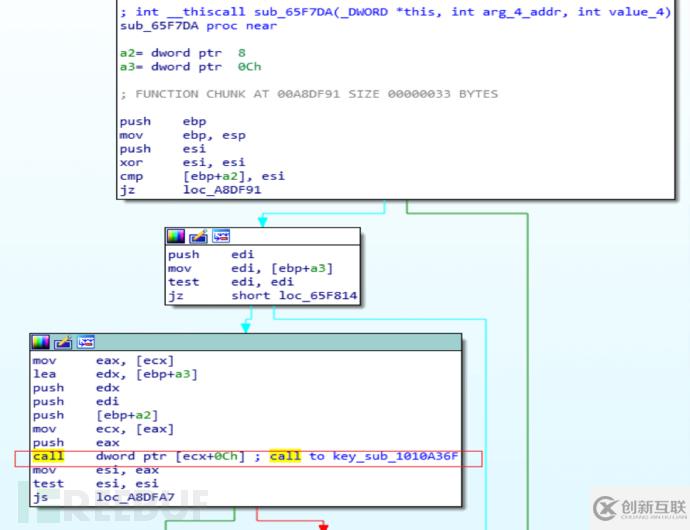The image size is (690, 530).
Task: Click the 'cmp [ebp+a2], esi' instruction
Action: (202, 176)
